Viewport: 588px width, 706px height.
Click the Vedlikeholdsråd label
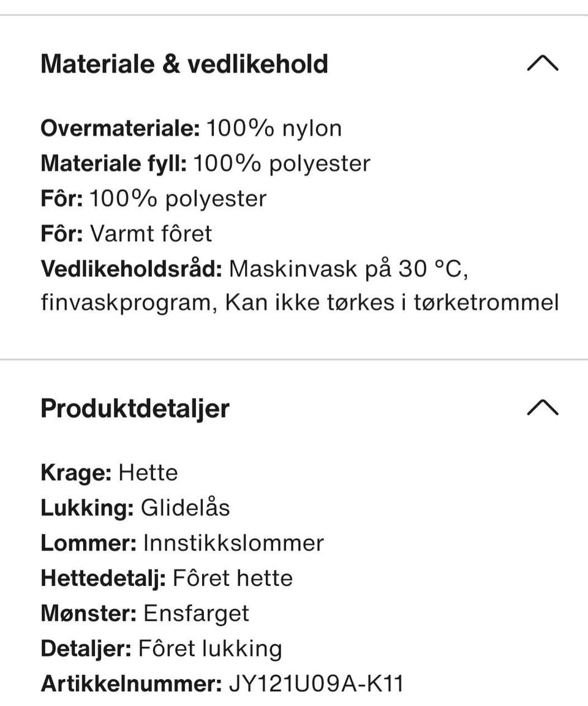tap(132, 269)
